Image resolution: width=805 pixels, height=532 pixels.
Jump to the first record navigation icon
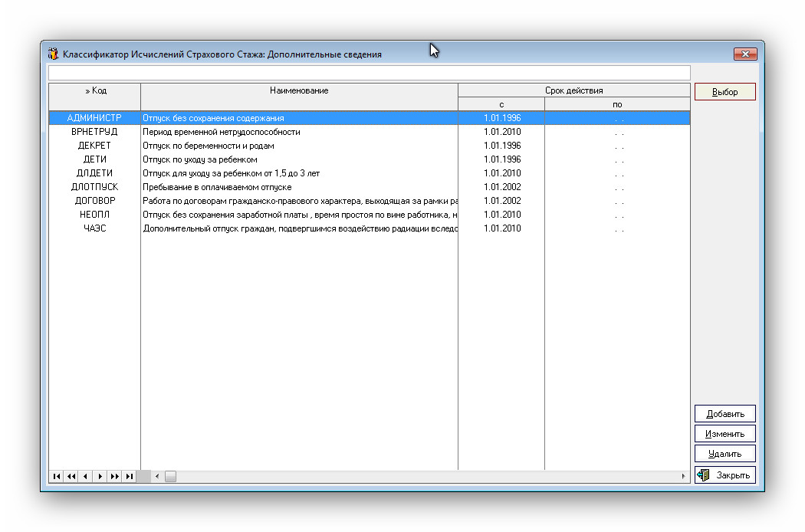click(56, 477)
